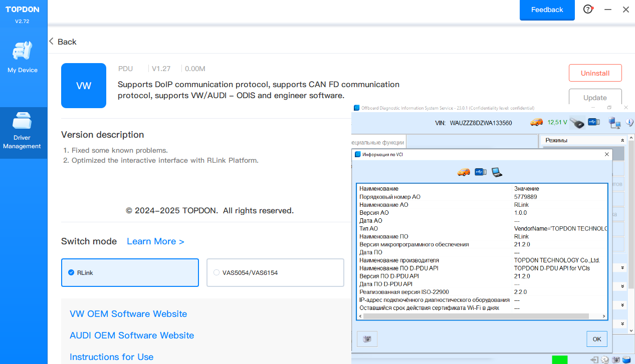This screenshot has width=635, height=364.
Task: Click the 12,51 V voltage reading
Action: pyautogui.click(x=557, y=122)
